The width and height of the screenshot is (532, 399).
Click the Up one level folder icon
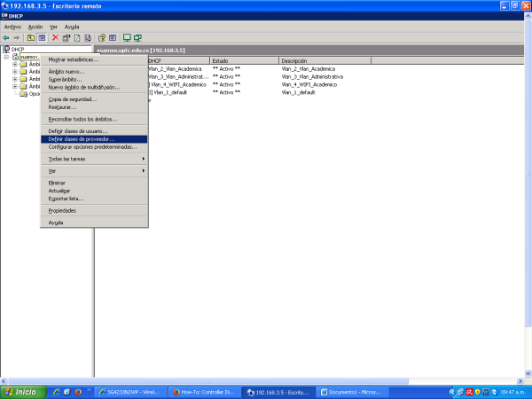tap(31, 37)
